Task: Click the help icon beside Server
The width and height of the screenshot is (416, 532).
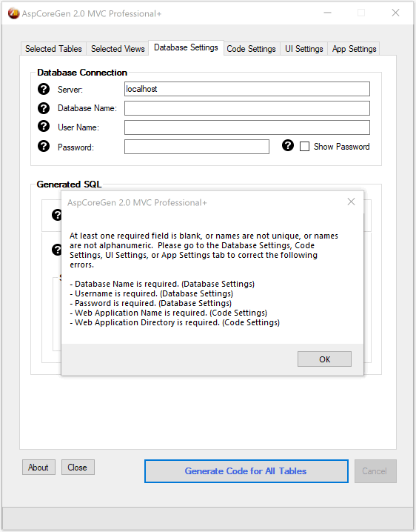Action: (x=44, y=89)
